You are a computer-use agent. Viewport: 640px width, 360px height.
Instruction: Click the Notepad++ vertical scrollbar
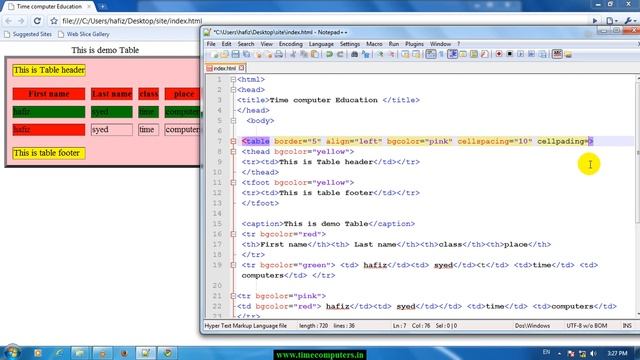(638, 196)
